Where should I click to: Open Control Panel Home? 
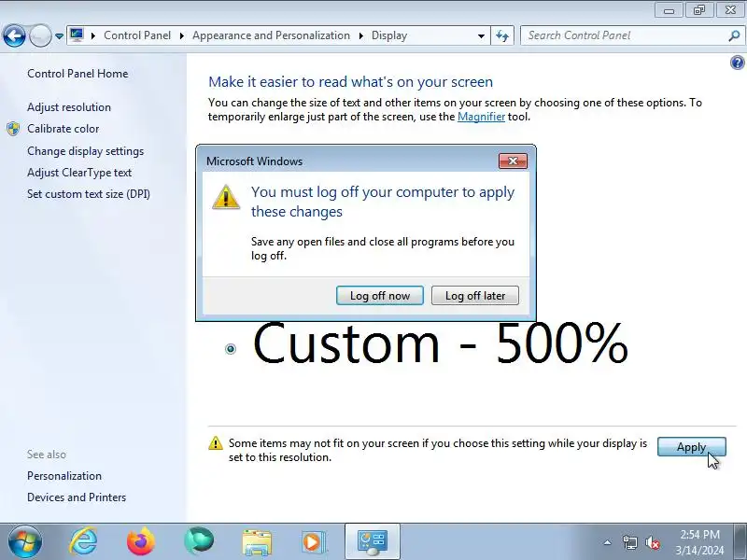pyautogui.click(x=78, y=74)
